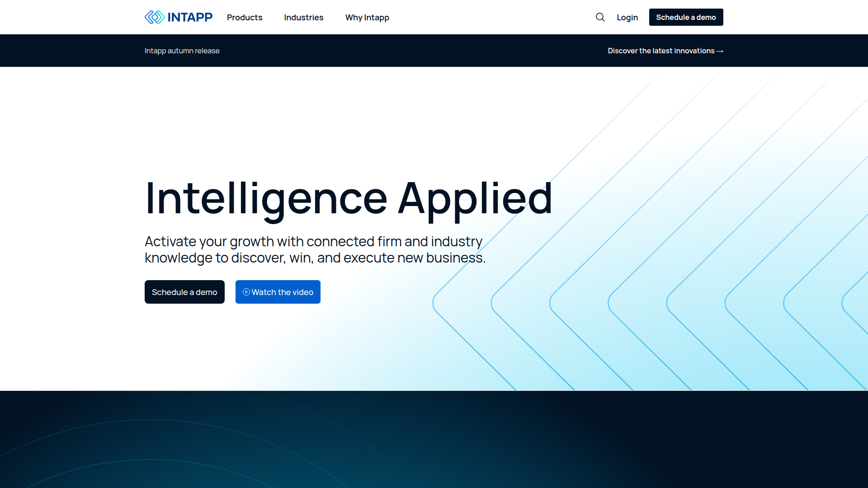Click the Intapp diamond logo icon
This screenshot has height=488, width=868.
coord(155,17)
